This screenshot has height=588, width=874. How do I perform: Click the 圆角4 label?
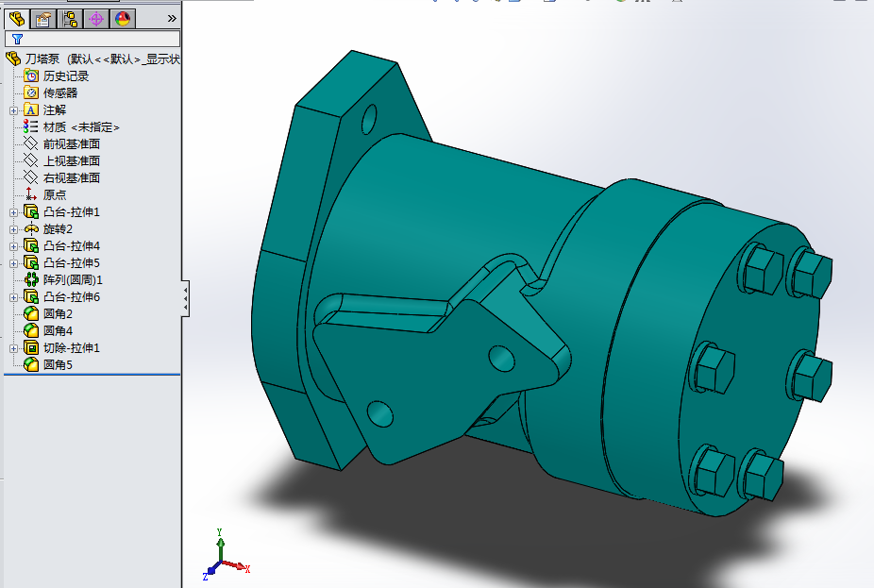coord(58,330)
